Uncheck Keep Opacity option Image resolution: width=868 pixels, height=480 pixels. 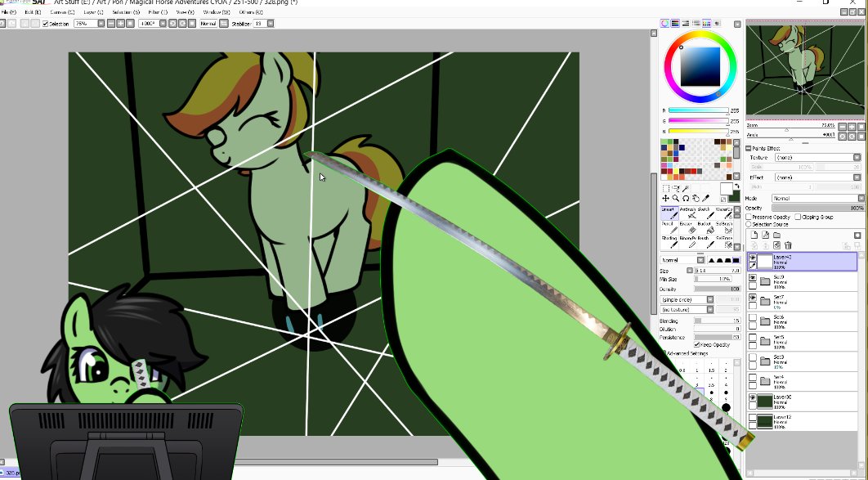click(x=697, y=345)
